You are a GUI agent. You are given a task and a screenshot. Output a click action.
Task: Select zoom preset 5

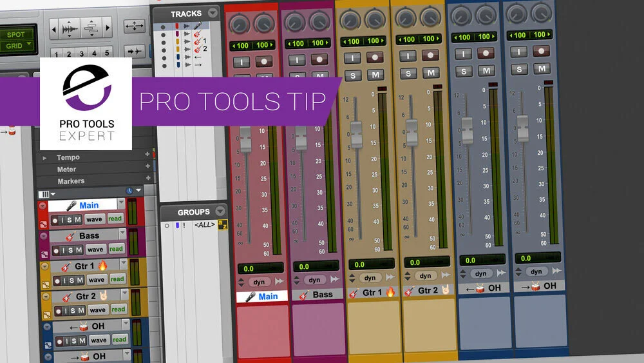(x=107, y=53)
